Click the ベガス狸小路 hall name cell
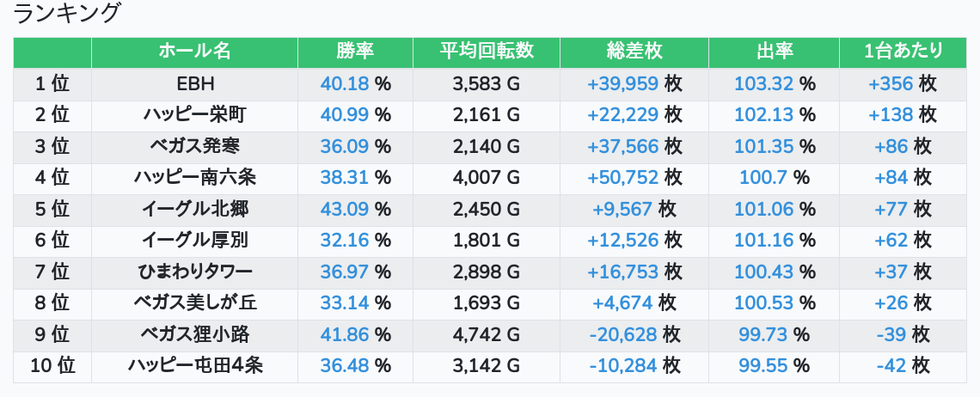This screenshot has width=980, height=397. [194, 335]
